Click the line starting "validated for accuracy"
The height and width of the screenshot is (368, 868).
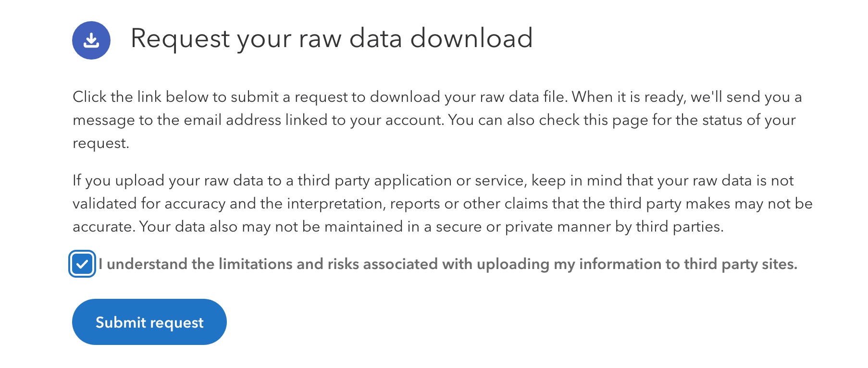[x=442, y=204]
